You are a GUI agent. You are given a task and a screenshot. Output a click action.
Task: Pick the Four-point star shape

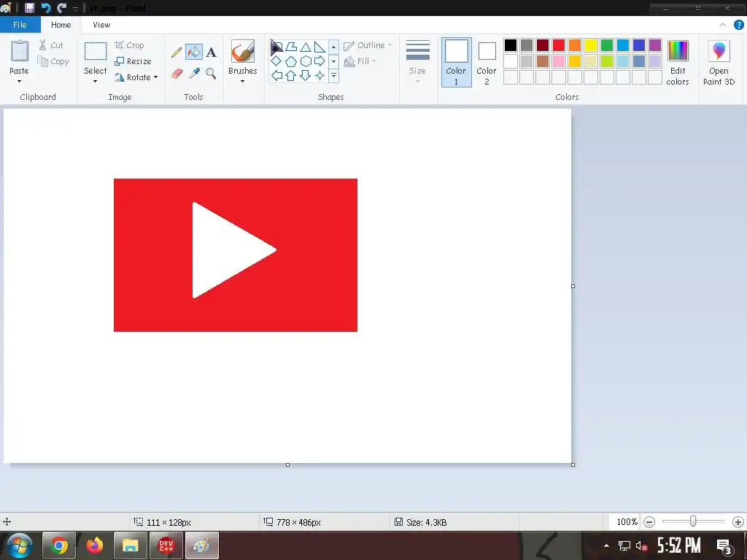(320, 75)
